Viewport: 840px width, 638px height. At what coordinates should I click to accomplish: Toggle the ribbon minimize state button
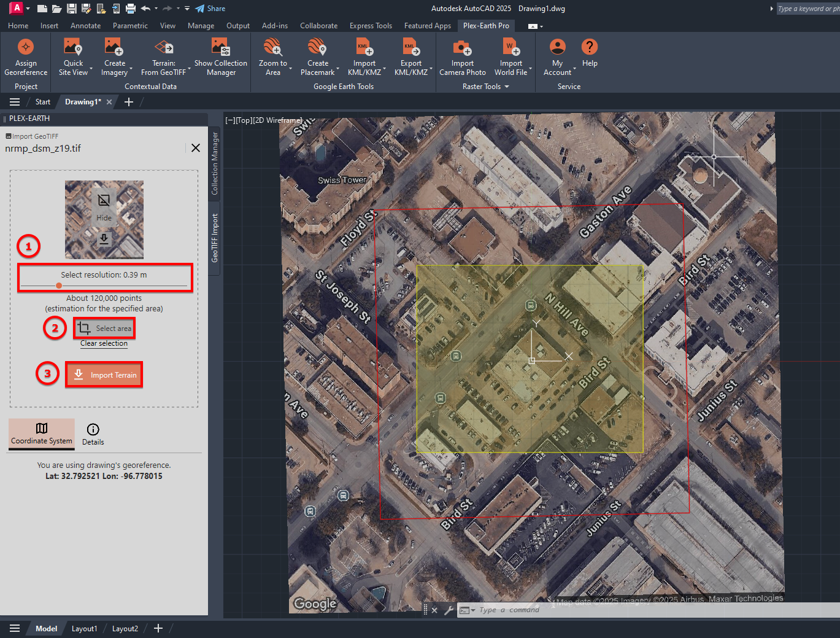click(533, 26)
